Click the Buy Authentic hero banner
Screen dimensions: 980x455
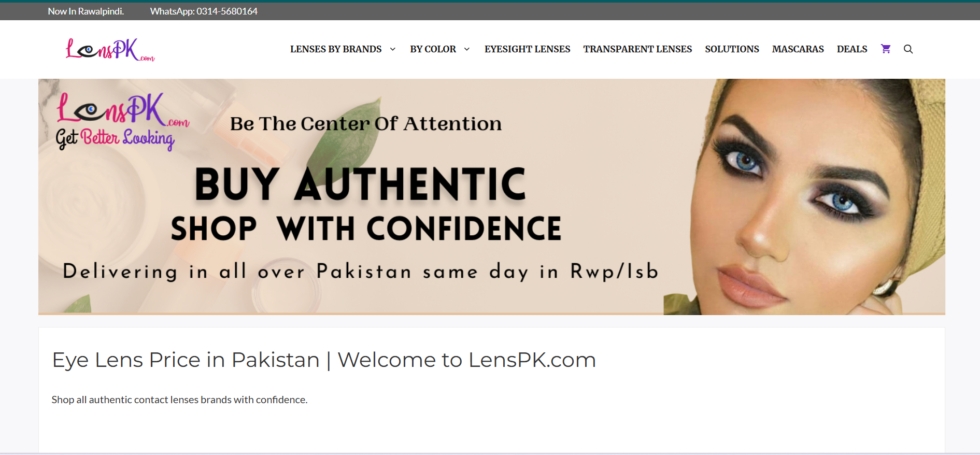[491, 197]
